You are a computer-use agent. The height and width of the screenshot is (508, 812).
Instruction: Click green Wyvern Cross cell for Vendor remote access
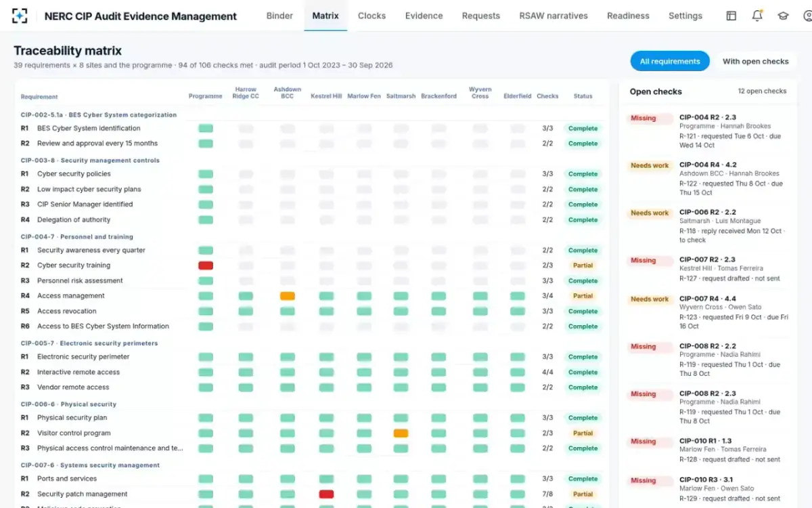click(480, 387)
